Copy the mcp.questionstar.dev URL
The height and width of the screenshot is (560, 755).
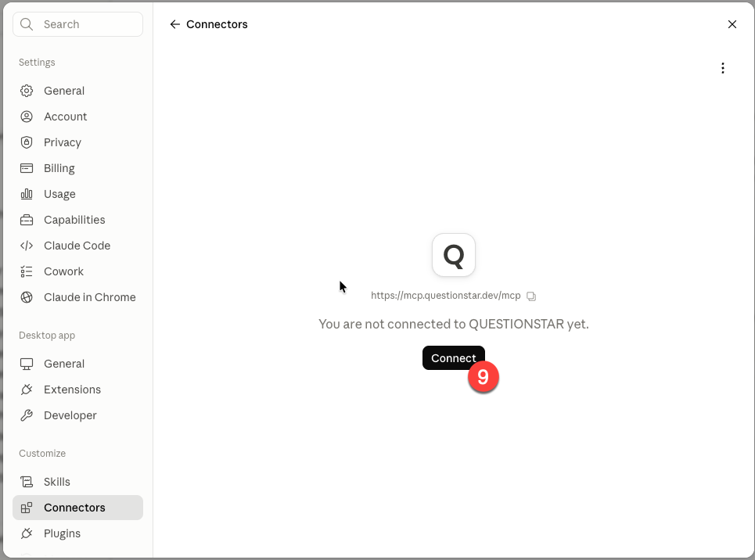pos(531,296)
